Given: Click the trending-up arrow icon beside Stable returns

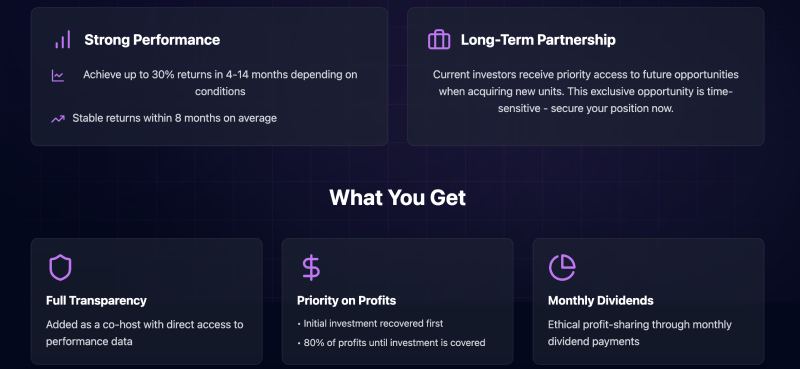Looking at the screenshot, I should (58, 118).
